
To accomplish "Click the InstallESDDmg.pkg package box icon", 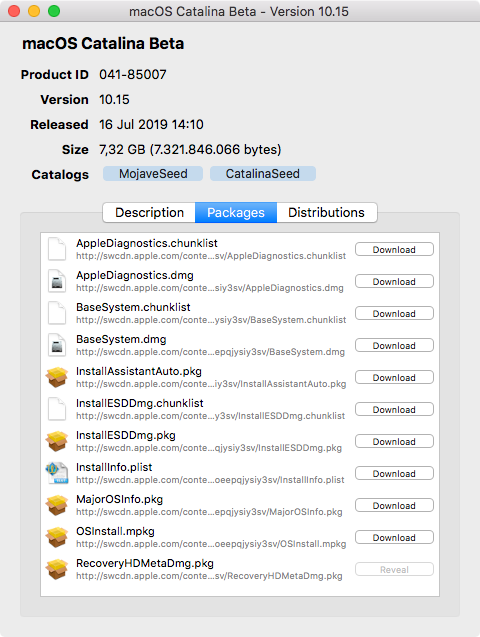I will pyautogui.click(x=57, y=441).
